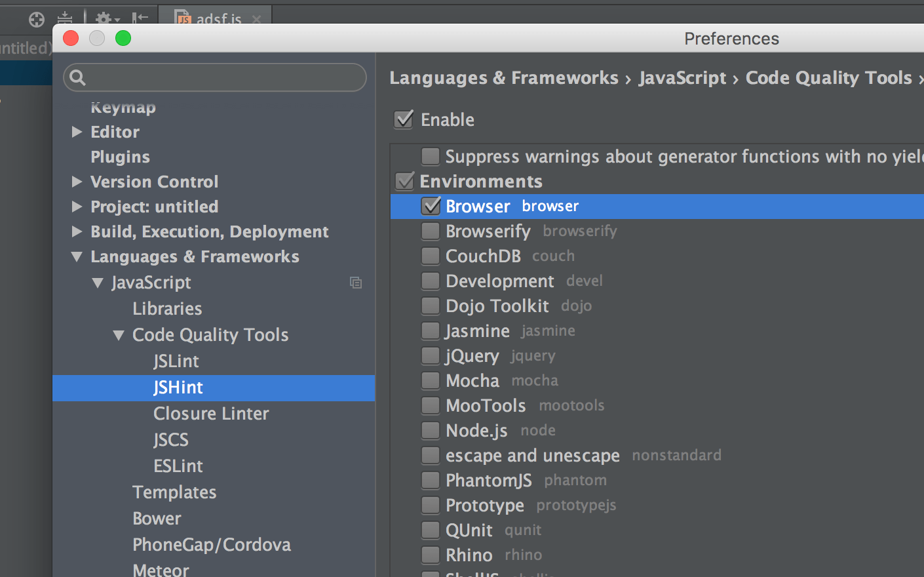Enable the PhantomJS checkbox
The image size is (924, 577).
tap(431, 480)
